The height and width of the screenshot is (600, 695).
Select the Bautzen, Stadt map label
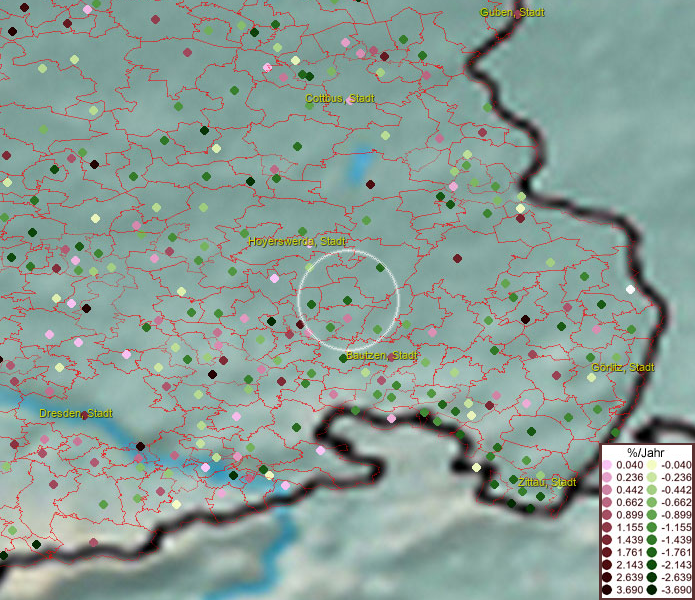tap(381, 355)
